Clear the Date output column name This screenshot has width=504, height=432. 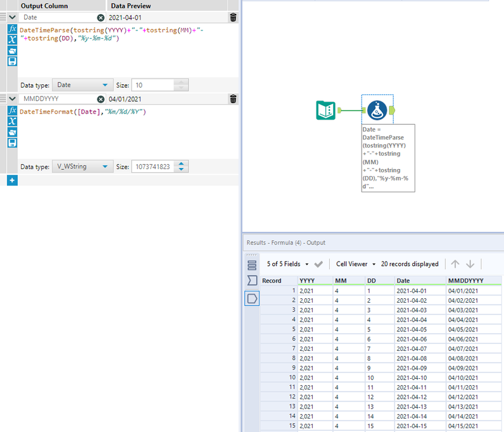coord(101,18)
